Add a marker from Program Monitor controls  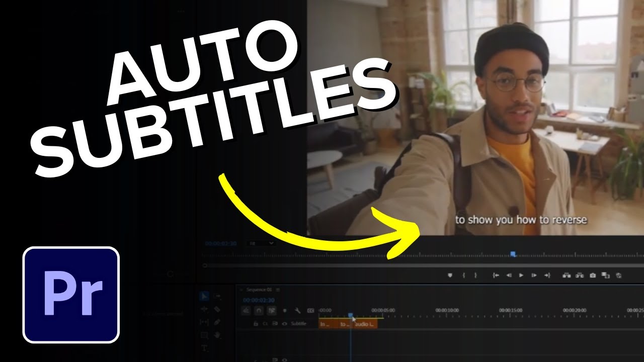450,275
